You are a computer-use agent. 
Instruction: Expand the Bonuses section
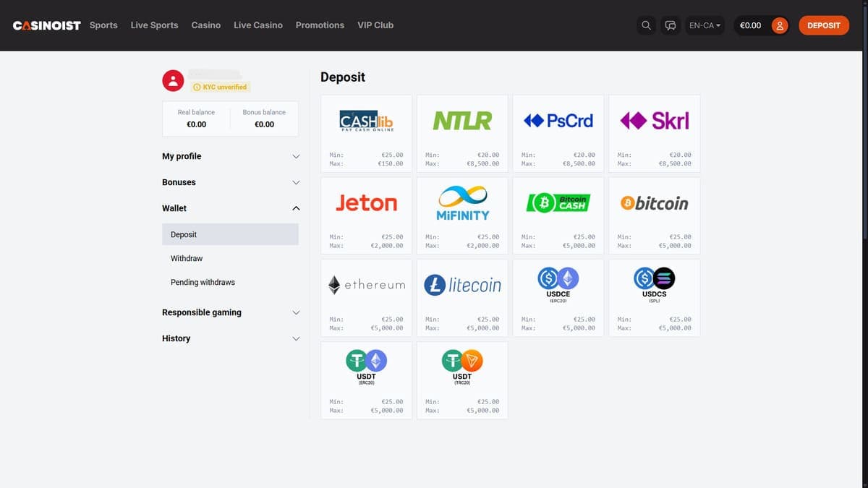(x=230, y=182)
